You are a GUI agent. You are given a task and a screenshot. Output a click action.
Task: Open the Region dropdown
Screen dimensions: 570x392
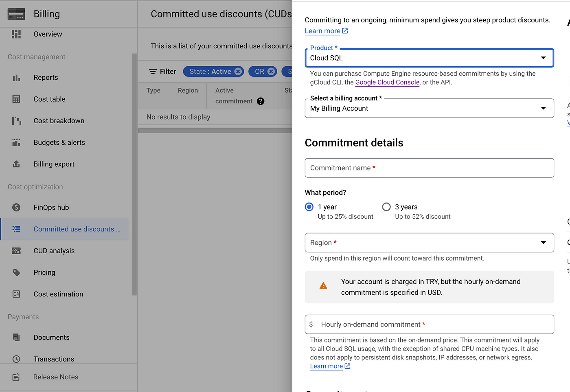tap(429, 243)
